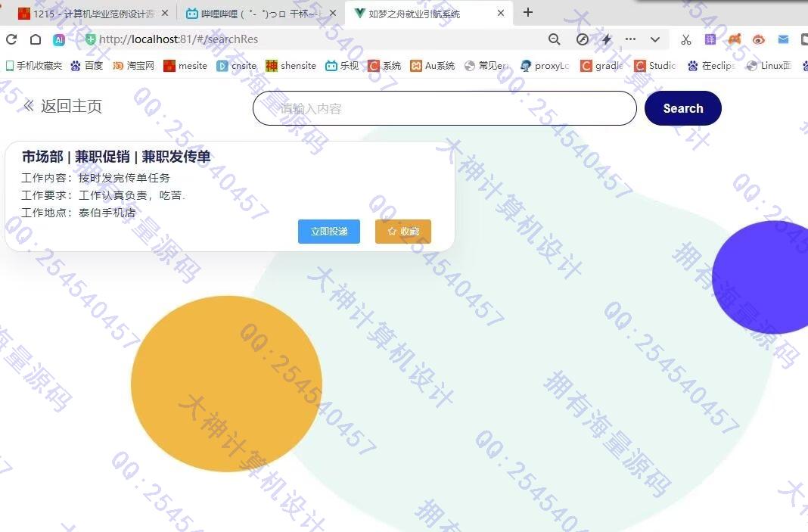Open the 手机收藏夹 bookmark
The height and width of the screenshot is (532, 808).
33,66
